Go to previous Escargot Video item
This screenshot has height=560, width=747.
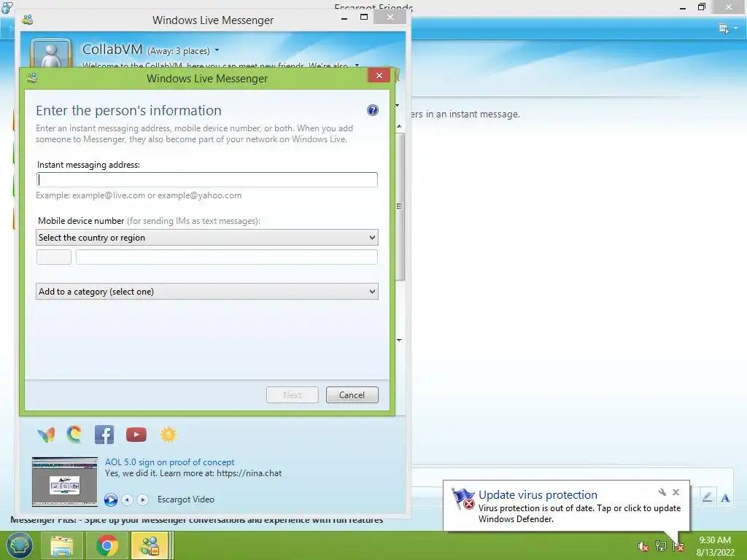coord(127,499)
